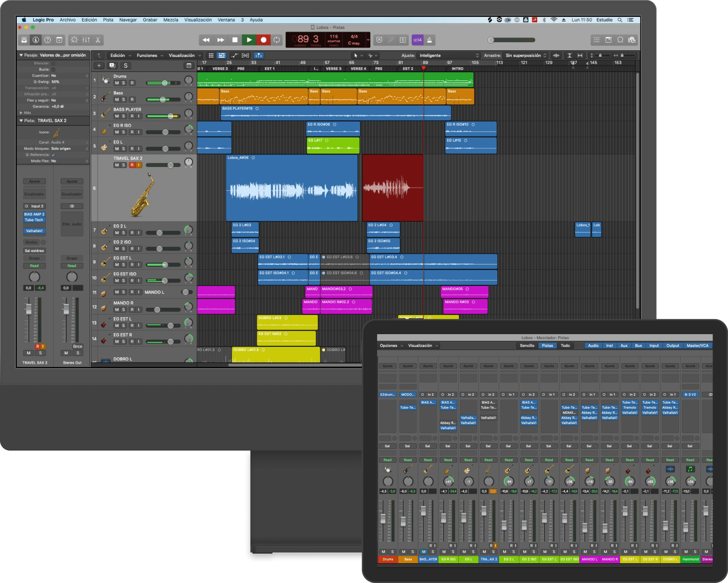Open Spotlight search magnifier icon
This screenshot has width=728, height=583.
pos(620,20)
